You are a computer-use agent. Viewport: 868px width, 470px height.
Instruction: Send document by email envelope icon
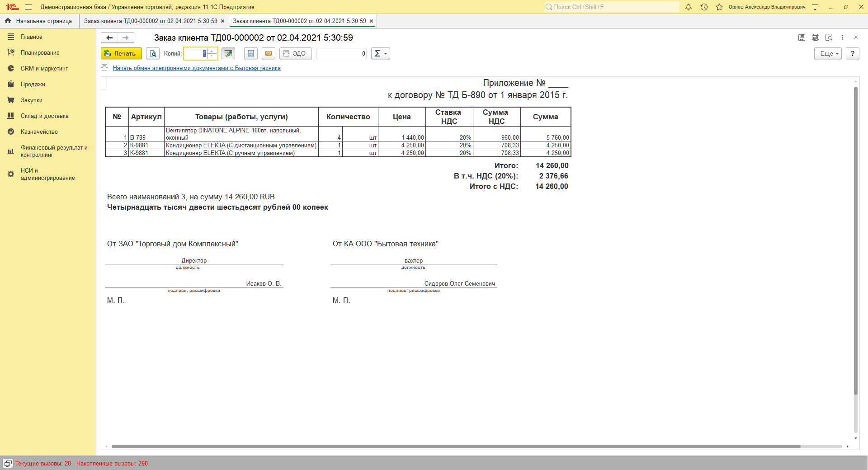coord(269,53)
